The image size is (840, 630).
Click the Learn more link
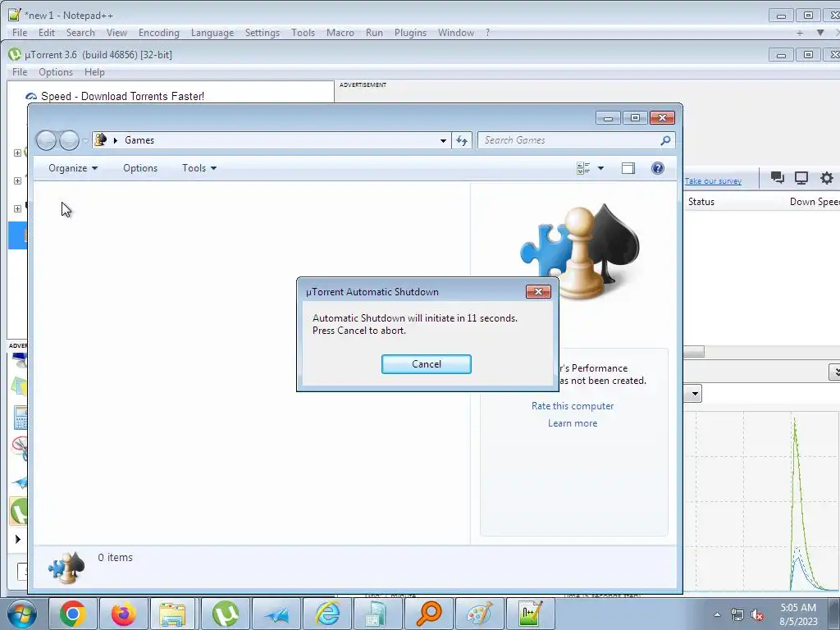click(572, 423)
